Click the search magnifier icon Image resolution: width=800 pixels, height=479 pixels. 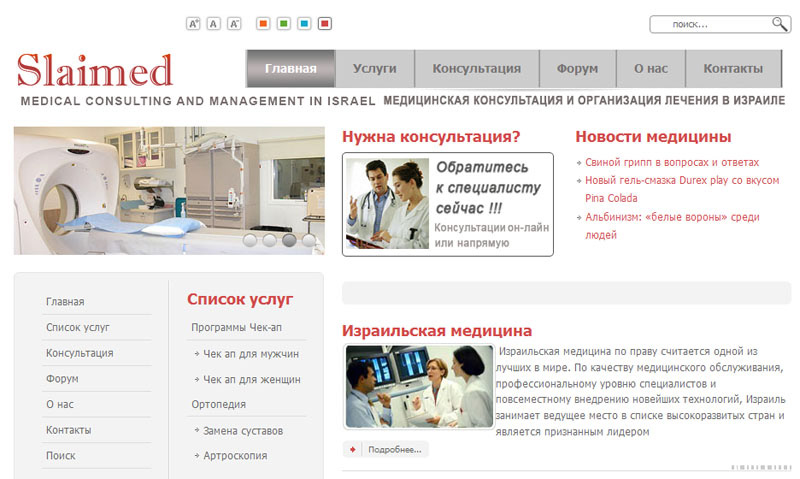point(779,24)
